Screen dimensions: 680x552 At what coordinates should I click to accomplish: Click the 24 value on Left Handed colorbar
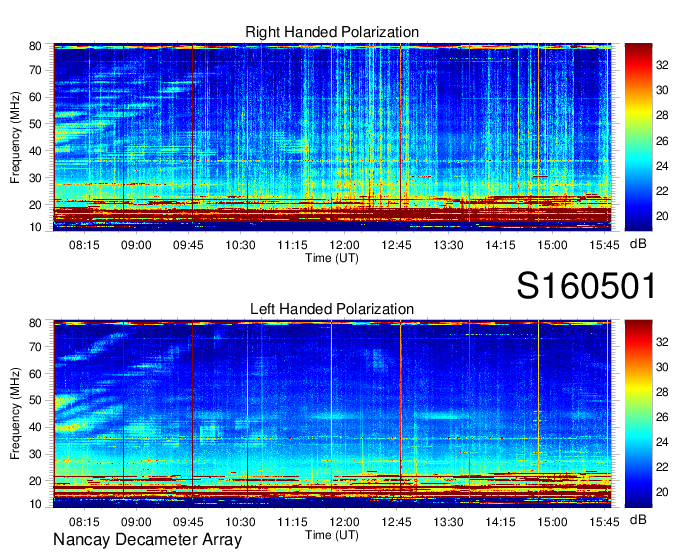click(x=662, y=442)
